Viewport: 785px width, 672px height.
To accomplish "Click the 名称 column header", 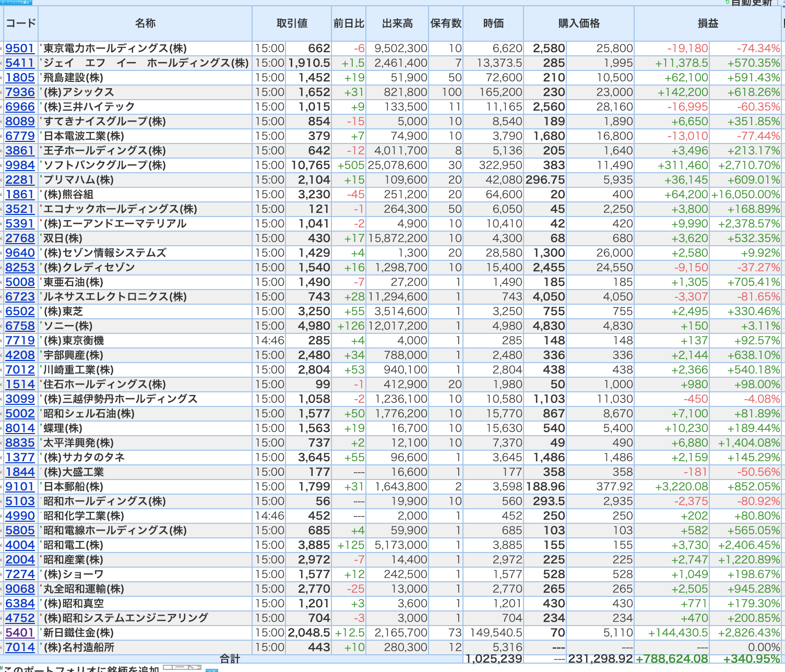I will (x=145, y=23).
